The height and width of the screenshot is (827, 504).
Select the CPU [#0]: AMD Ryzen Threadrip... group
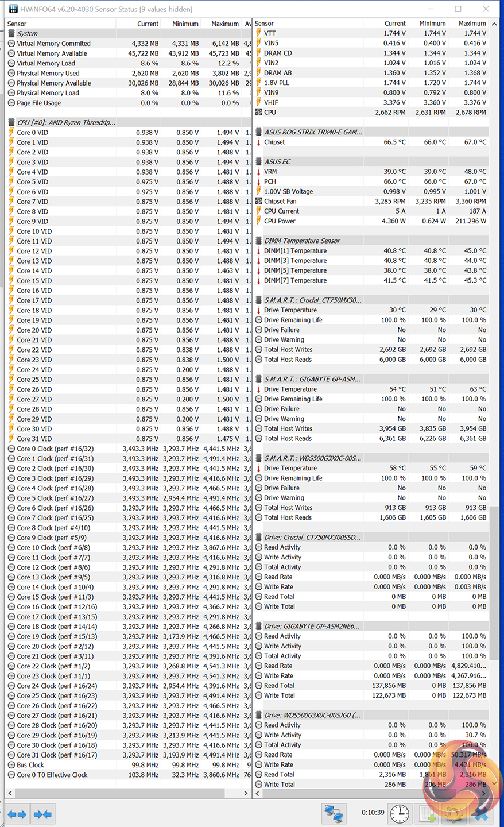point(129,122)
